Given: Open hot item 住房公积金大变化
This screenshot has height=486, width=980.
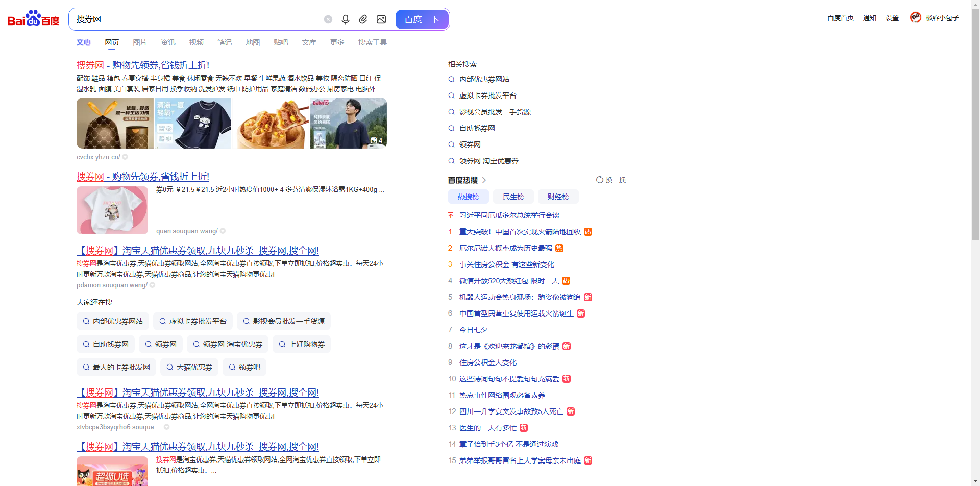Looking at the screenshot, I should pos(488,362).
